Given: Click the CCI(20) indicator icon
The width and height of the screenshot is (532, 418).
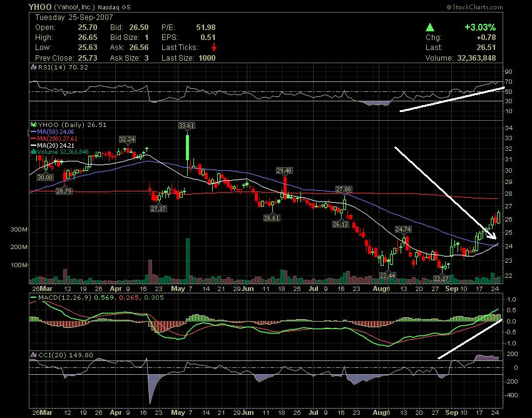Looking at the screenshot, I should [33, 355].
